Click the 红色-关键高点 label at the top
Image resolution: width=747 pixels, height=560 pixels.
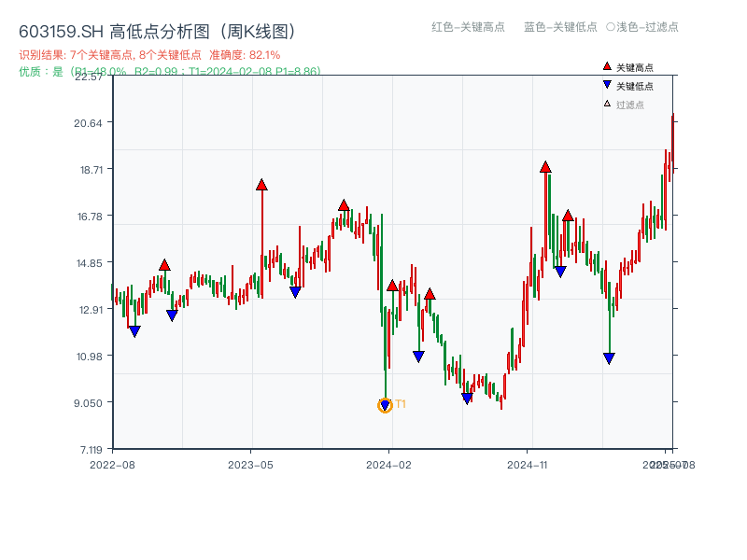(x=468, y=27)
